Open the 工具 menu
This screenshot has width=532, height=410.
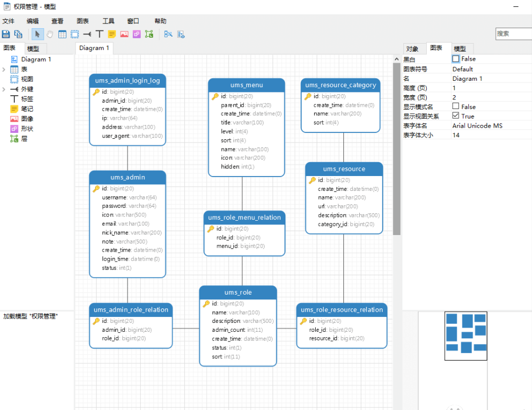108,21
